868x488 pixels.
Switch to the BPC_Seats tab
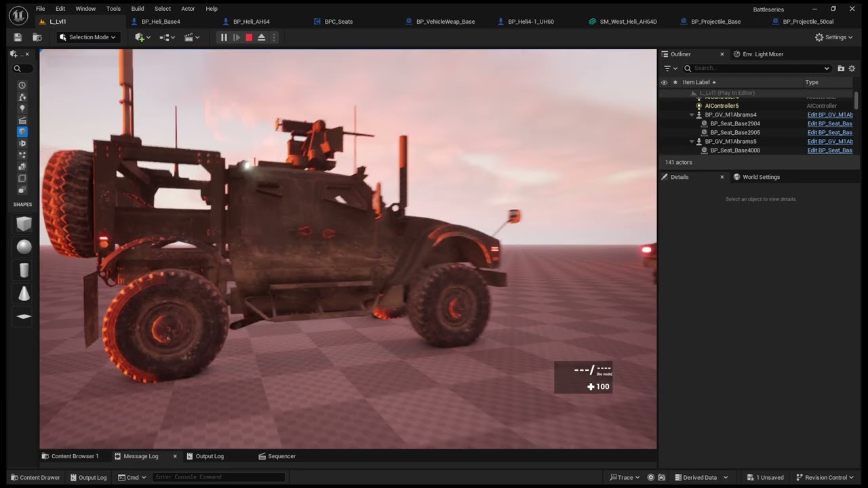pos(338,22)
